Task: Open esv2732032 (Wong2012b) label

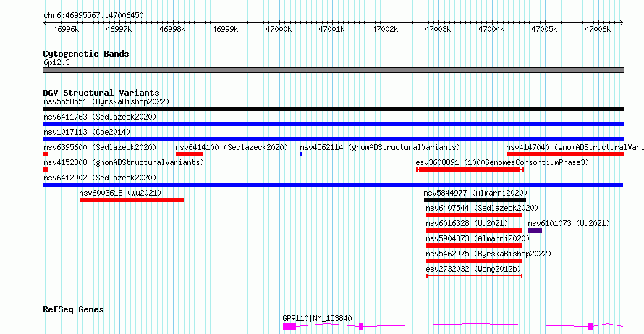Action: click(473, 269)
